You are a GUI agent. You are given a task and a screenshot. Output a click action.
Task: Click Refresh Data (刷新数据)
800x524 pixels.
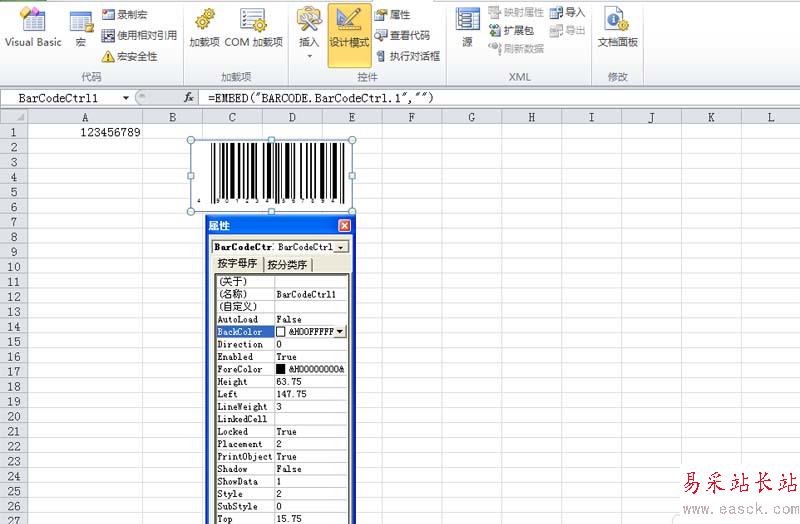point(516,48)
